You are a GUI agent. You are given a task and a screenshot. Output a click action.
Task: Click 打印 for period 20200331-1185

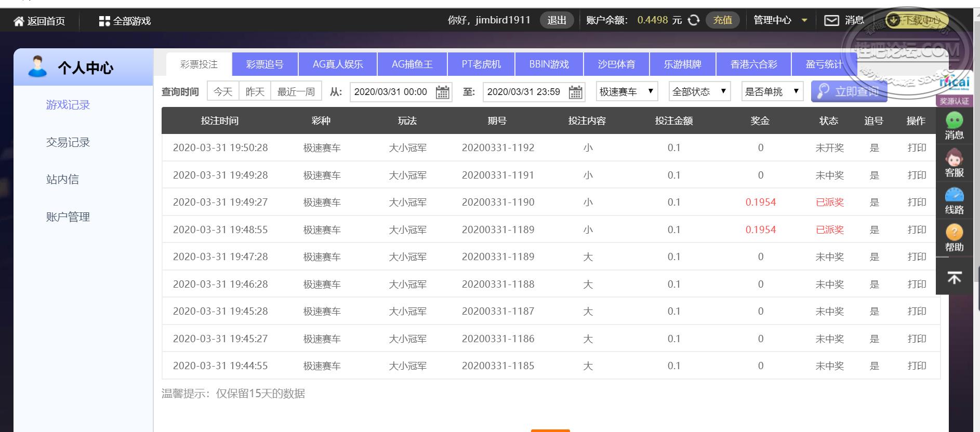[917, 366]
